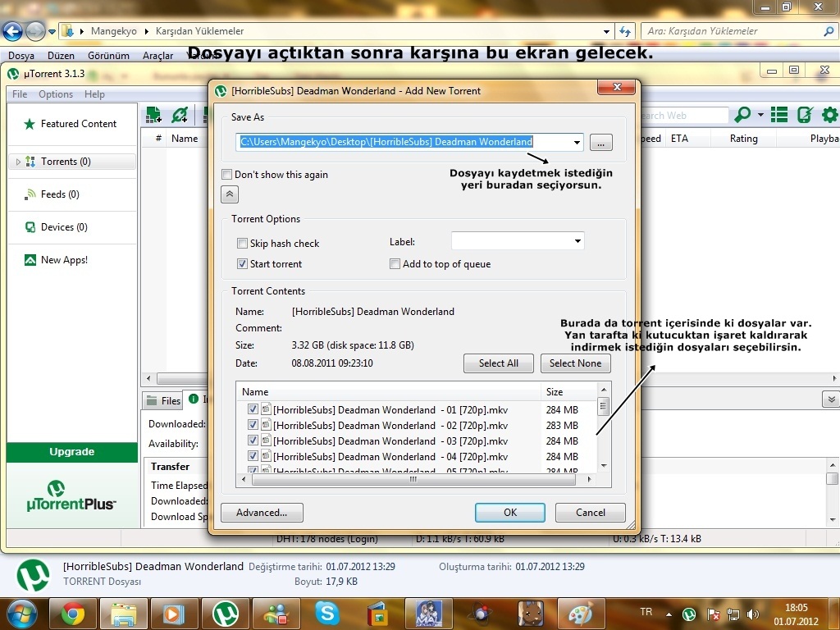Confirm the dialog with OK
Screen dimensions: 840x630
pyautogui.click(x=510, y=513)
